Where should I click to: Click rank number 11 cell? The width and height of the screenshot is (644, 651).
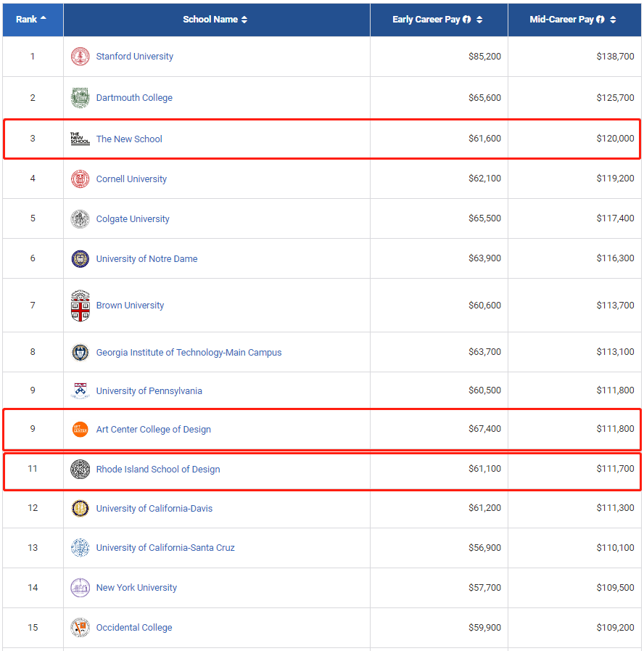click(33, 469)
